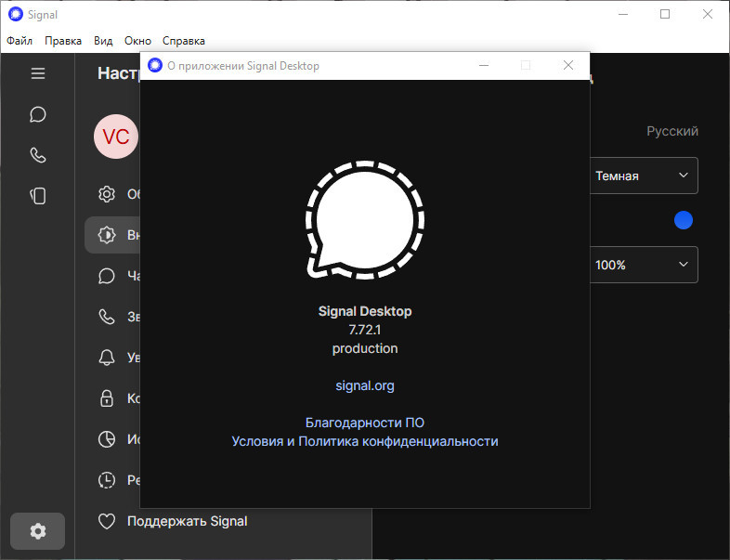Open the Справка menu
730x560 pixels.
tap(184, 41)
